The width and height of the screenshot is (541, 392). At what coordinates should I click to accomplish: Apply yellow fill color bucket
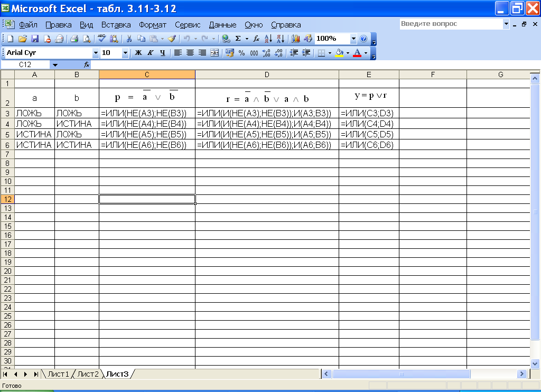click(340, 53)
